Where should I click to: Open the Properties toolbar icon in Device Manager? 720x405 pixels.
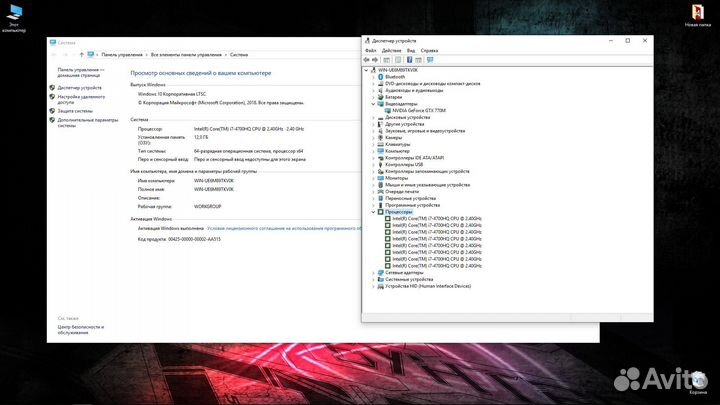click(x=398, y=60)
